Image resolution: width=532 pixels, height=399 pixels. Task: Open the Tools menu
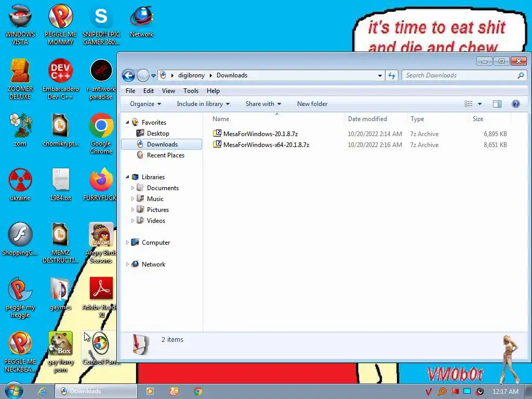tap(191, 91)
